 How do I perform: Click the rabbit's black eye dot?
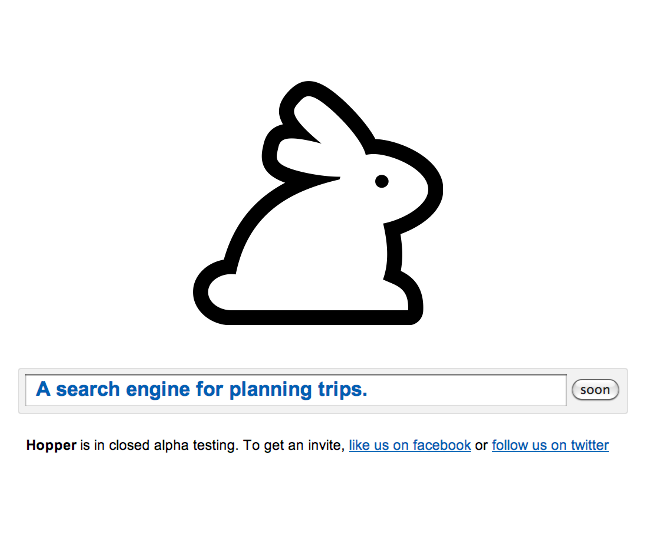click(382, 181)
